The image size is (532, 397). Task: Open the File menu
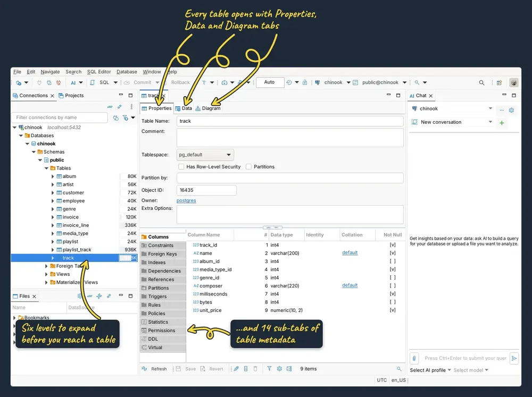pyautogui.click(x=17, y=72)
